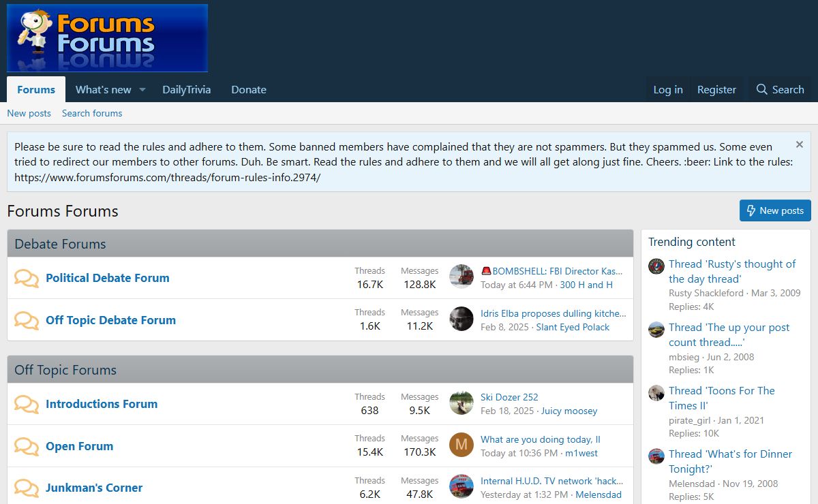Open the DailyTrivia menu item
This screenshot has width=818, height=504.
click(x=186, y=90)
